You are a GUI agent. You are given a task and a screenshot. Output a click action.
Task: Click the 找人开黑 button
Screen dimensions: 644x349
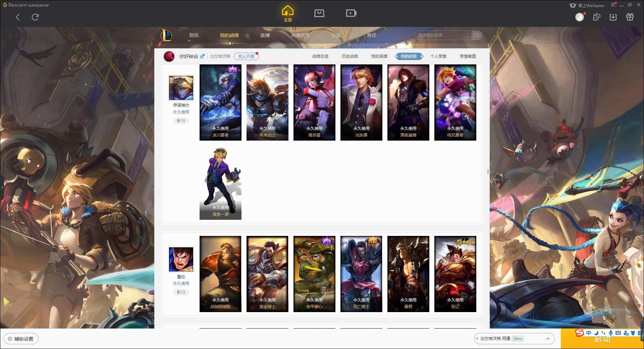(246, 56)
